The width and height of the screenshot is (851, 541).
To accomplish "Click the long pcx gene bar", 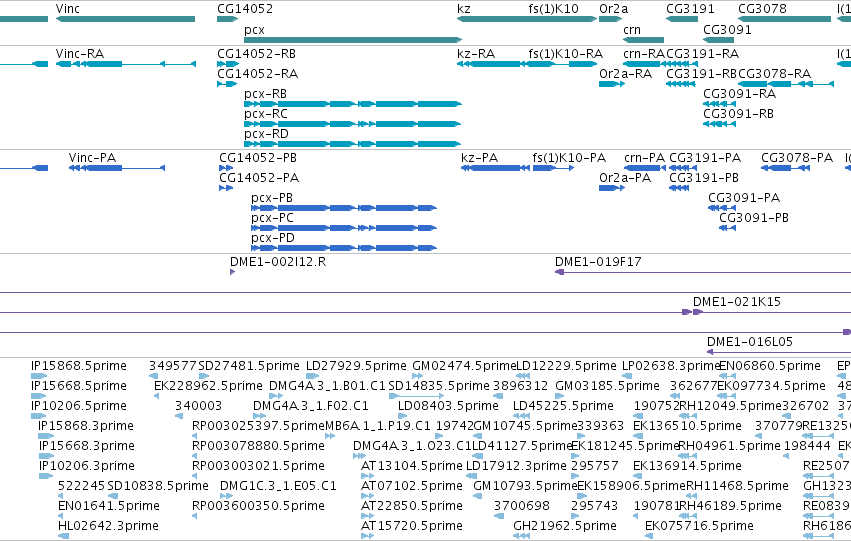I will [x=353, y=40].
